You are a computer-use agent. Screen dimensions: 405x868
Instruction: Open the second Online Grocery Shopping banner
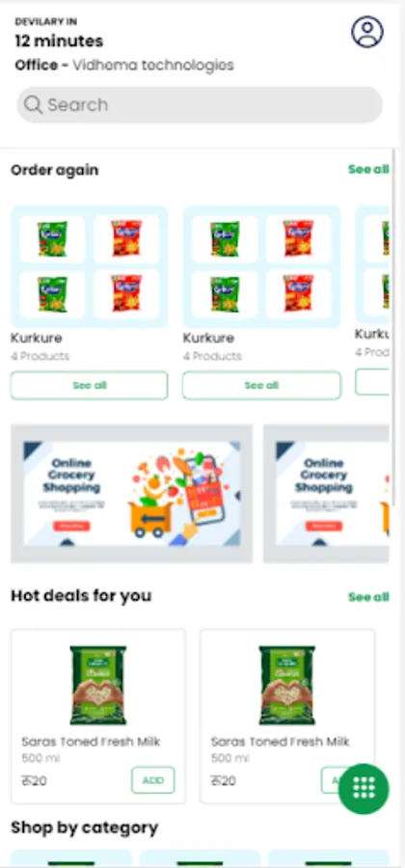(x=326, y=494)
